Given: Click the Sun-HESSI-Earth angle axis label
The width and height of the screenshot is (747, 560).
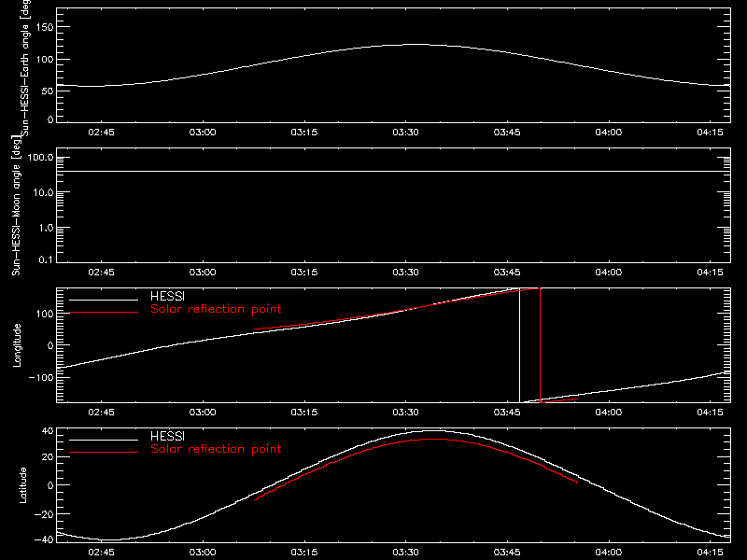Looking at the screenshot, I should click(25, 68).
